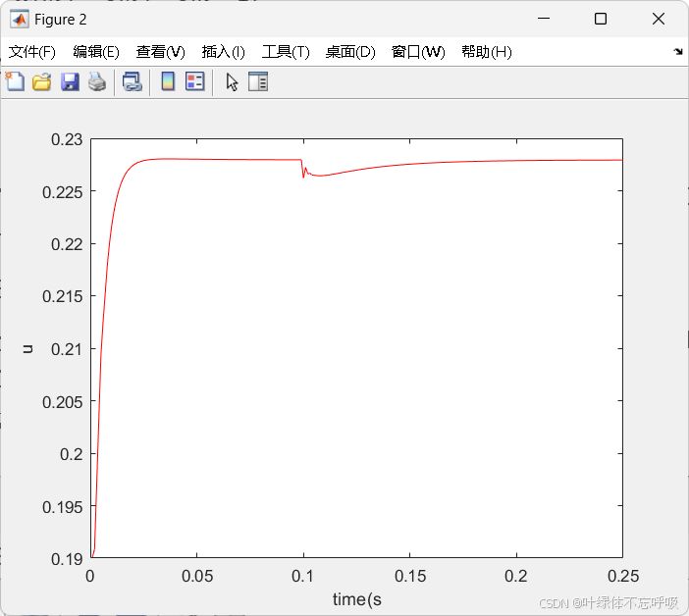689x616 pixels.
Task: Click y-axis tick label 0.23
Action: point(67,139)
